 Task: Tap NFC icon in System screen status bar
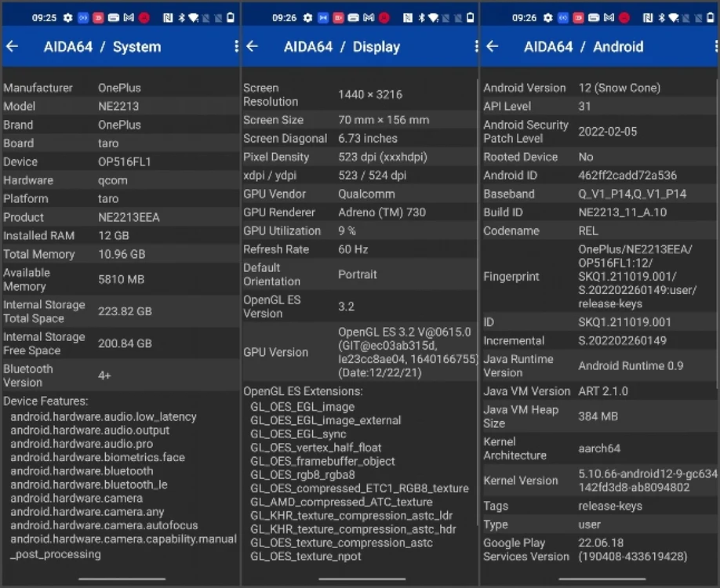168,18
